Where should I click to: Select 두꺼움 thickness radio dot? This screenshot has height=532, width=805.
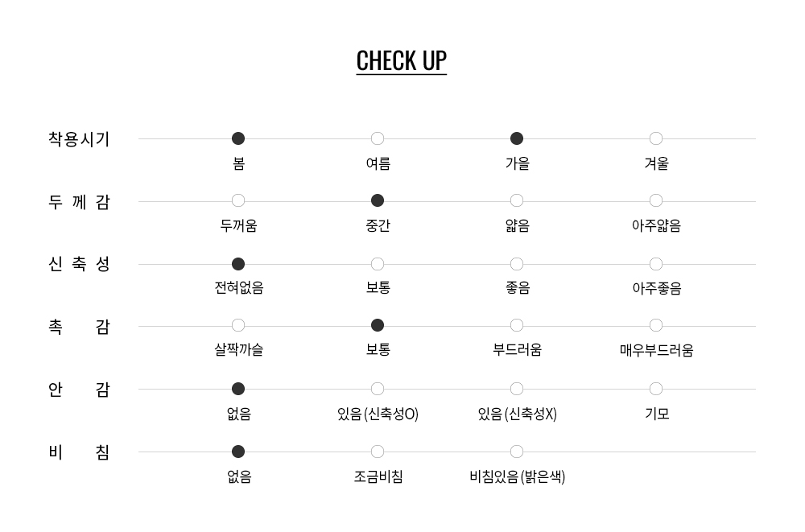[238, 200]
